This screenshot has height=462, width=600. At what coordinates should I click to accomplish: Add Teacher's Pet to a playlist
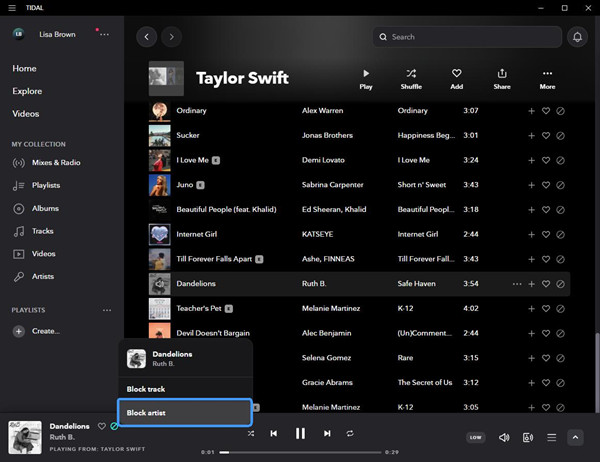pyautogui.click(x=531, y=309)
